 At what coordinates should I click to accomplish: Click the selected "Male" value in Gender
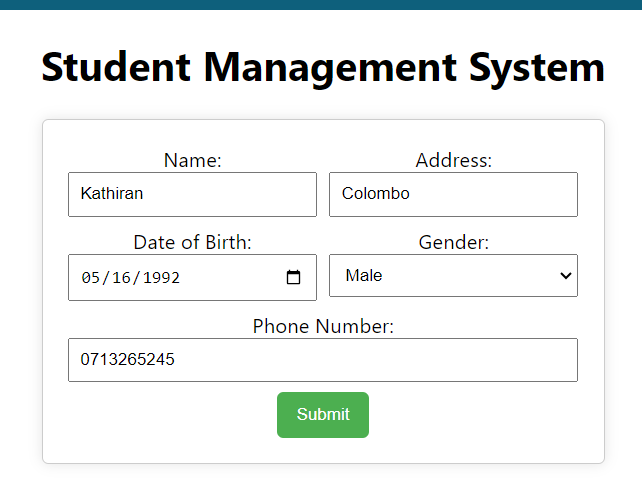click(x=364, y=276)
